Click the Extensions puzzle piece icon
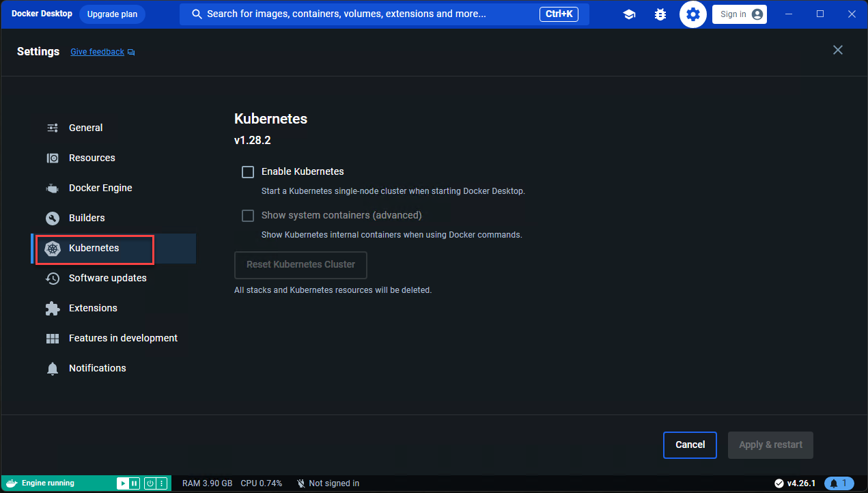 (x=53, y=308)
